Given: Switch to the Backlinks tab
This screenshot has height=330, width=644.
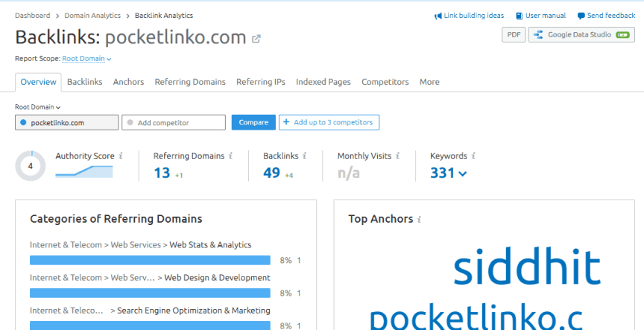Looking at the screenshot, I should [x=85, y=82].
